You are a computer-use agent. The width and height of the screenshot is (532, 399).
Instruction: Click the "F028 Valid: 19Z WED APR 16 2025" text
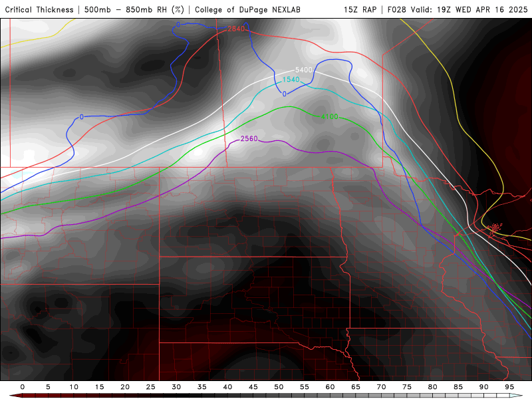458,9
